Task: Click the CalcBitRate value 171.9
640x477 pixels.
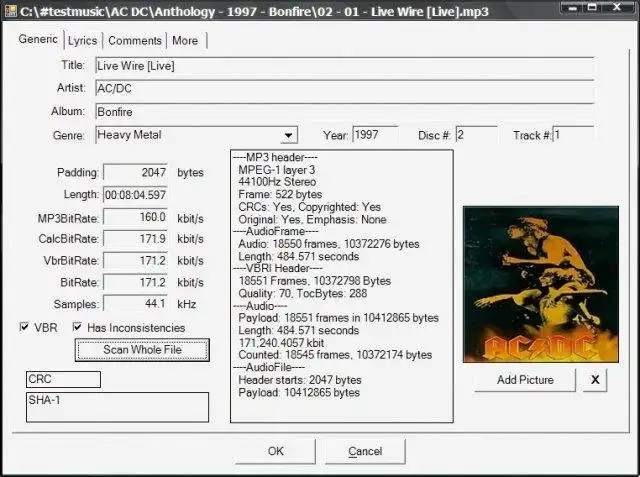Action: [135, 239]
